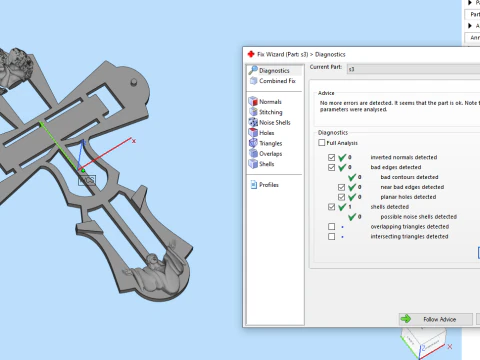
Task: Click green checkmark beside inverted normals
Action: pos(342,157)
